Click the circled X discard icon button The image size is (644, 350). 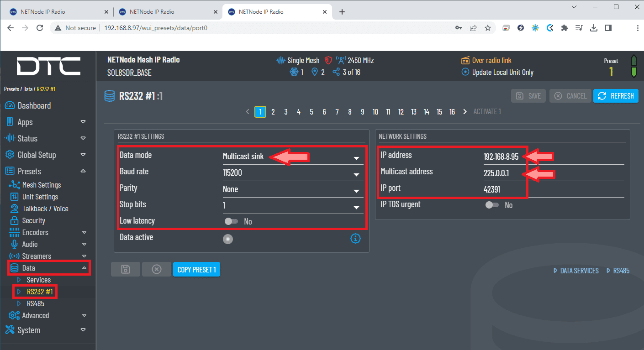[x=156, y=270]
